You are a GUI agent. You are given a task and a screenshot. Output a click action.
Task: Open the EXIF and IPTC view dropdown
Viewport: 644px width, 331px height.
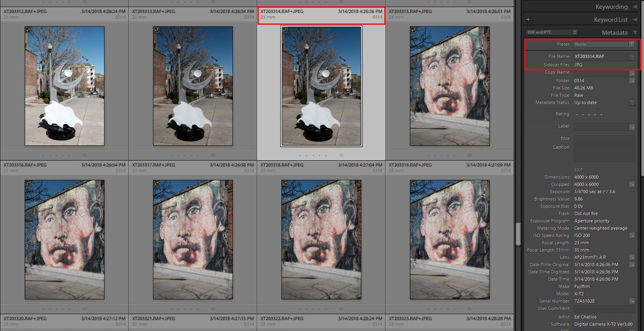tap(552, 32)
